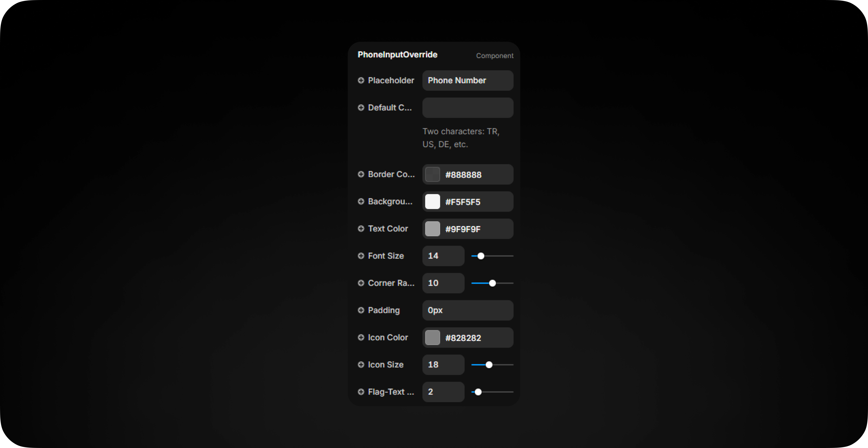
Task: Click the plus icon beside Font Size
Action: pos(361,256)
